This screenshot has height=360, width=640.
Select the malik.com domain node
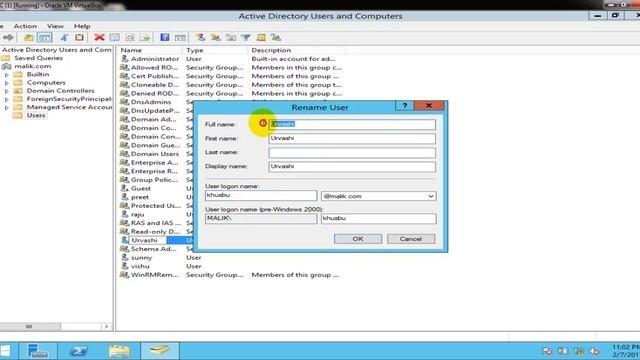(x=33, y=66)
